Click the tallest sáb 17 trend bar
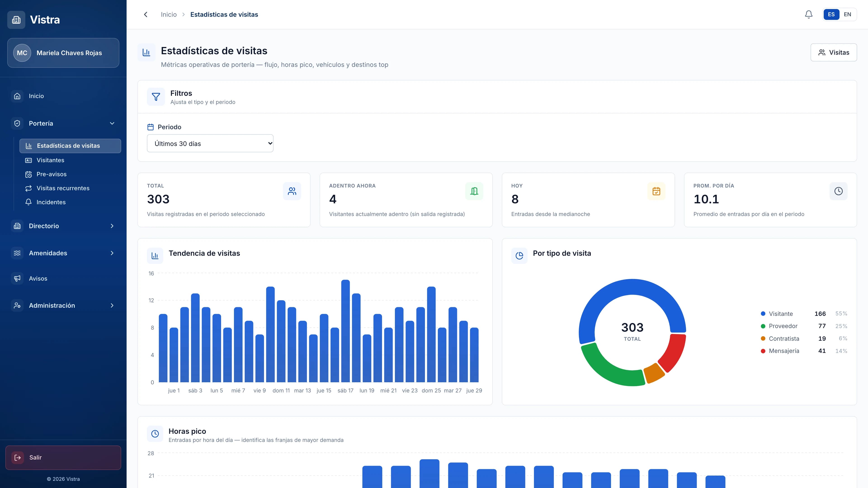The height and width of the screenshot is (488, 868). [x=345, y=331]
